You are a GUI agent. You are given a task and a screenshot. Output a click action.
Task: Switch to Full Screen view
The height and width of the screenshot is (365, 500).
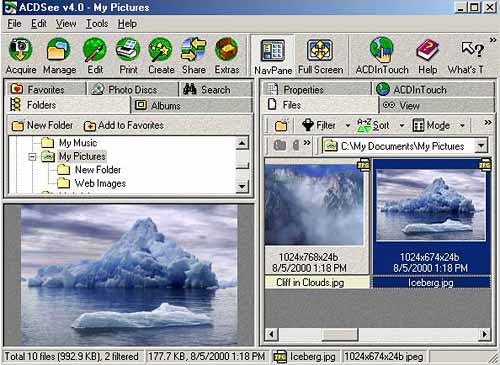(x=320, y=56)
